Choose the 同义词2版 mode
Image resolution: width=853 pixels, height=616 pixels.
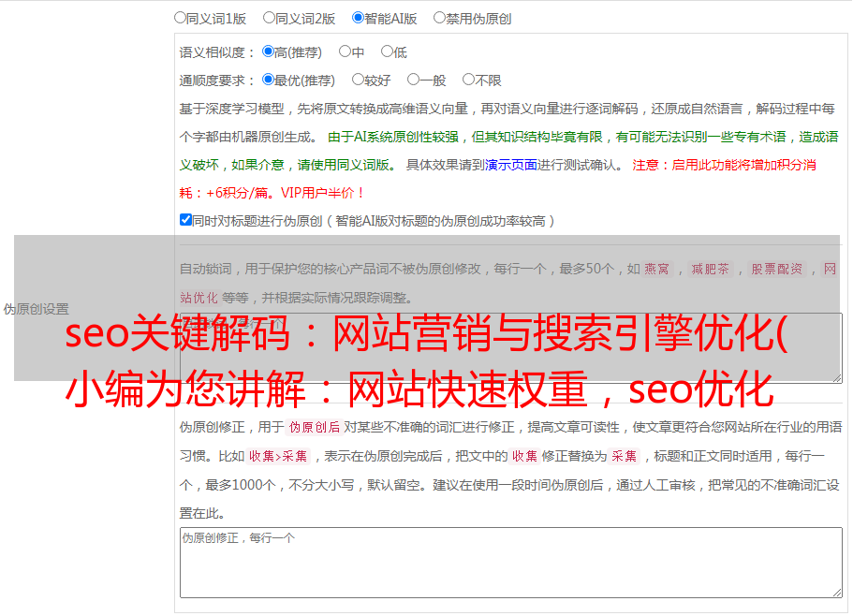(269, 17)
